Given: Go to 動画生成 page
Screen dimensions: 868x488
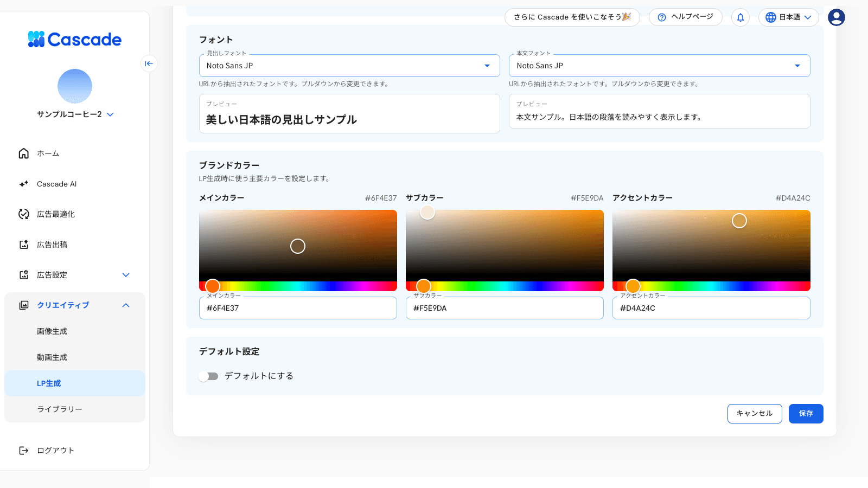Looking at the screenshot, I should click(75, 357).
